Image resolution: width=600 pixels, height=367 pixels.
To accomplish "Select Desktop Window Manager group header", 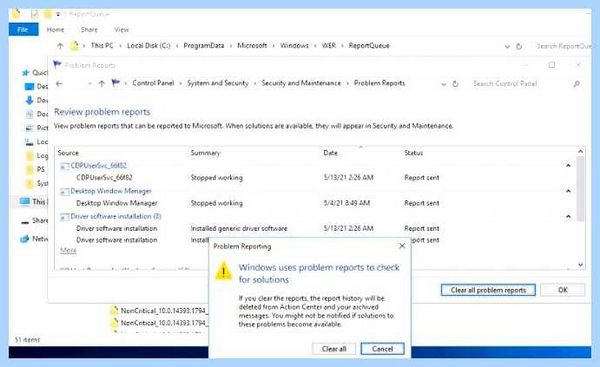I will coord(111,191).
